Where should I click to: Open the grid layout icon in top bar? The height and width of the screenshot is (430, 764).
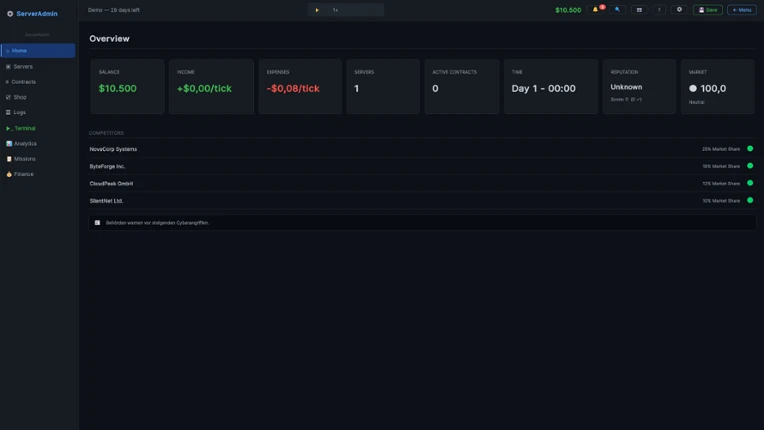pyautogui.click(x=639, y=10)
